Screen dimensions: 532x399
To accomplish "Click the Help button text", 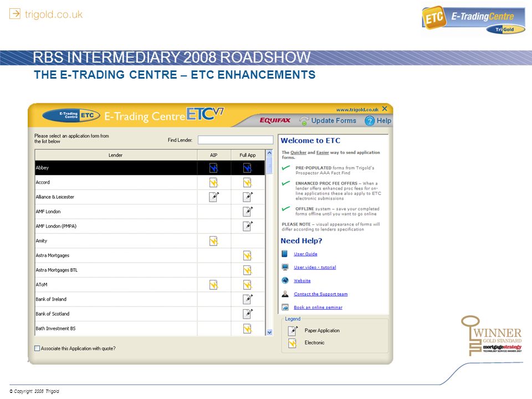I will (x=384, y=120).
